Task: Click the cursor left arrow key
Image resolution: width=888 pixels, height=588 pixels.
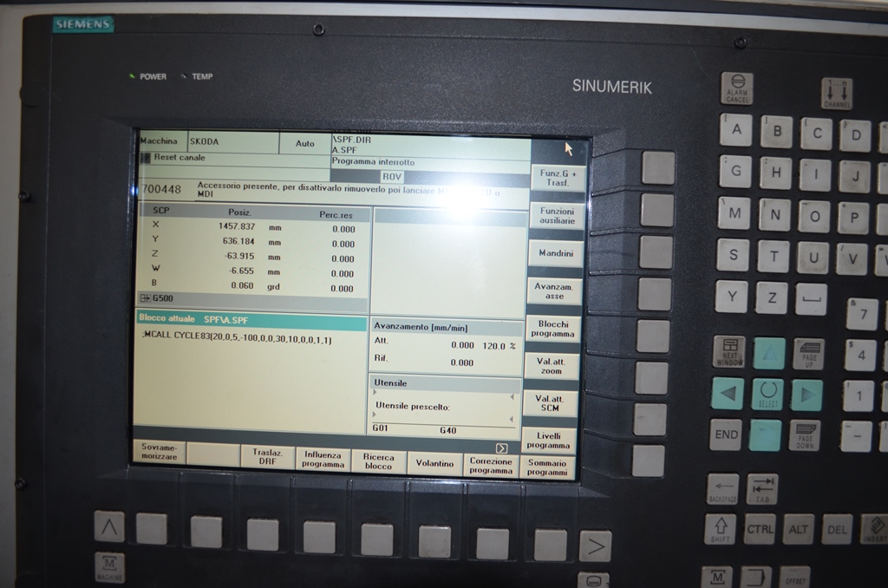Action: (x=728, y=393)
